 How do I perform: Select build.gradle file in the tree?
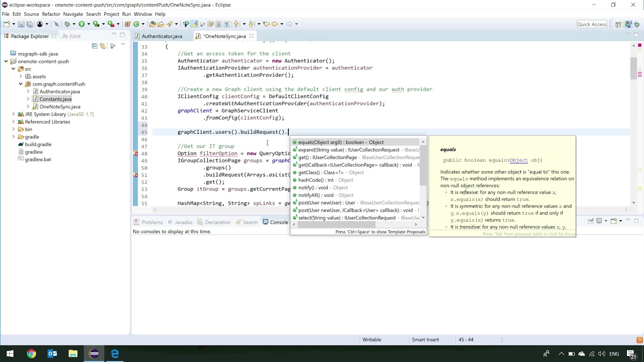[34, 144]
